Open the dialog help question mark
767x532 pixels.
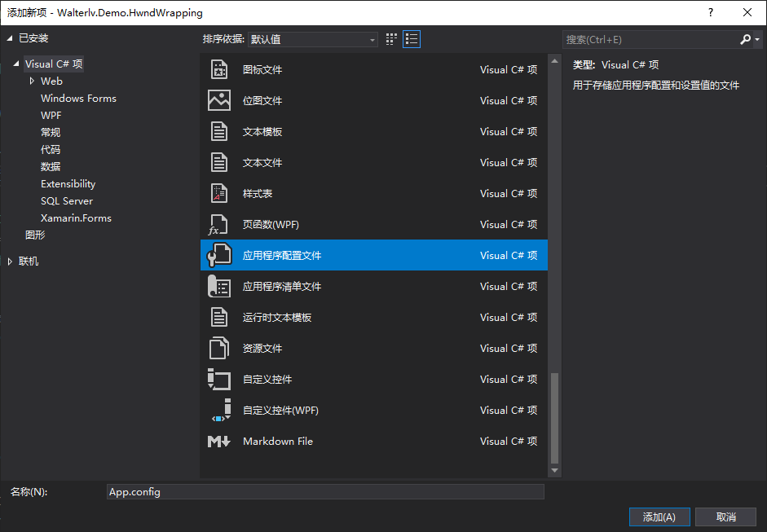tap(711, 12)
